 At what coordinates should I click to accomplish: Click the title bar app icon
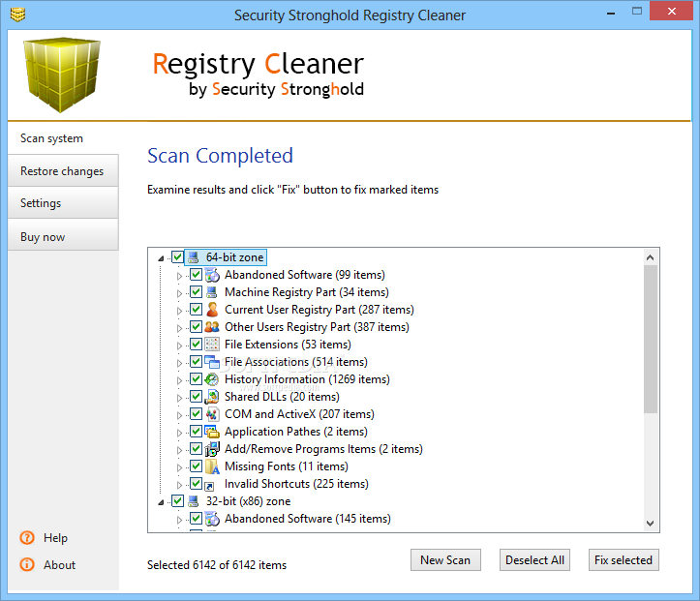(x=17, y=15)
